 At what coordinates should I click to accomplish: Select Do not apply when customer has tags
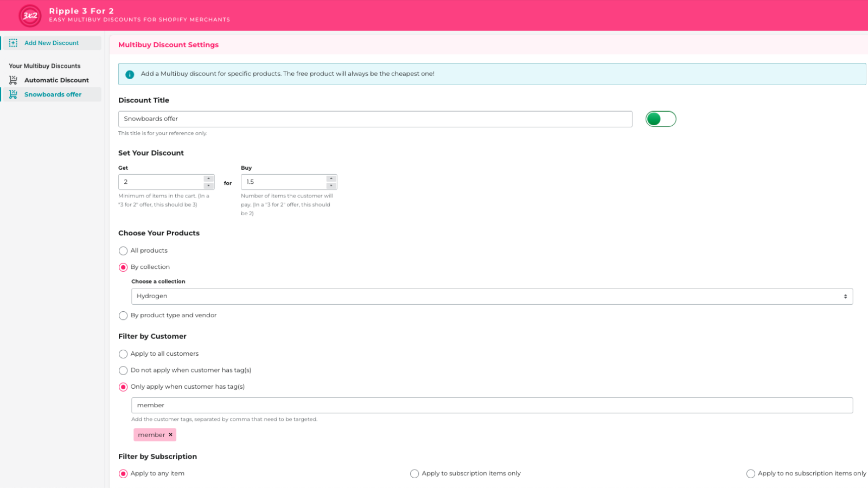coord(123,370)
